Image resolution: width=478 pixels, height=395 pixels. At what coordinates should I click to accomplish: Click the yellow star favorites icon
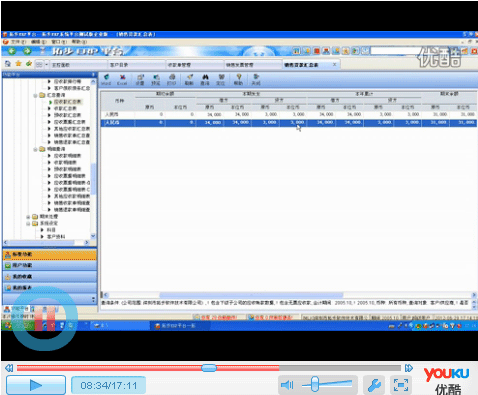(18, 63)
